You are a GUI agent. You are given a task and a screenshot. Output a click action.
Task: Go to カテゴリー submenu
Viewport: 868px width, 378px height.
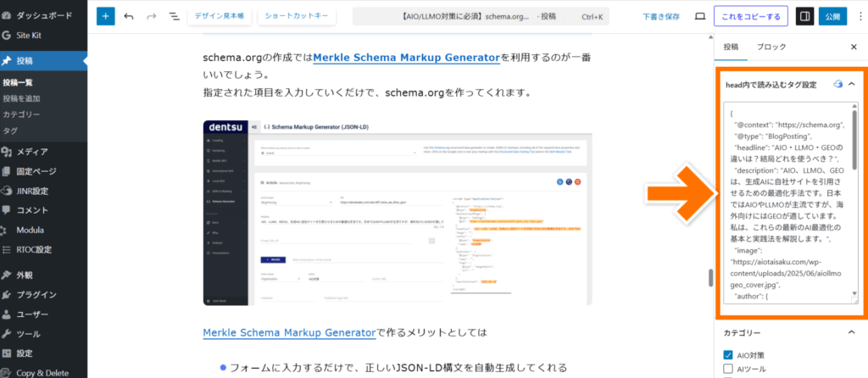click(21, 114)
